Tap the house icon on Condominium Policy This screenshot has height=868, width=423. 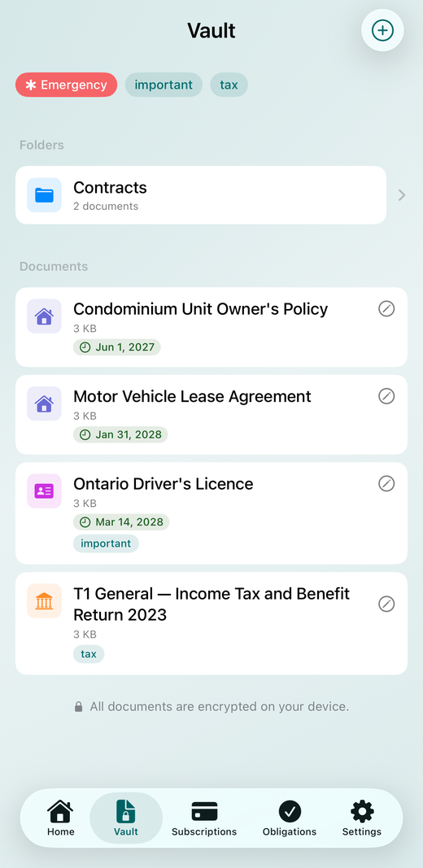[x=44, y=316]
